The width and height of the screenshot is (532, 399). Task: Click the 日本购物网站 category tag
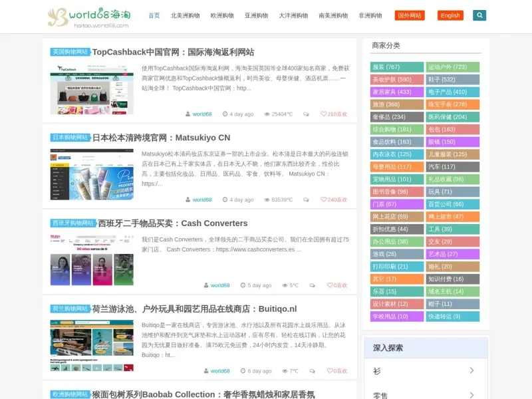(70, 138)
